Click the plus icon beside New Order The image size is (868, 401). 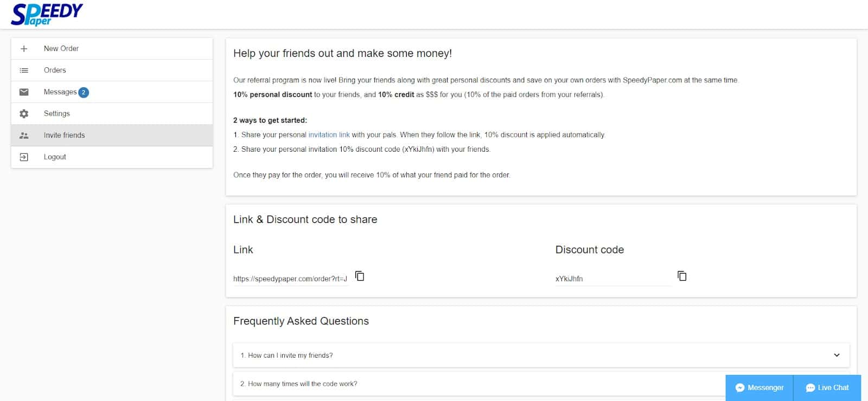click(x=24, y=49)
